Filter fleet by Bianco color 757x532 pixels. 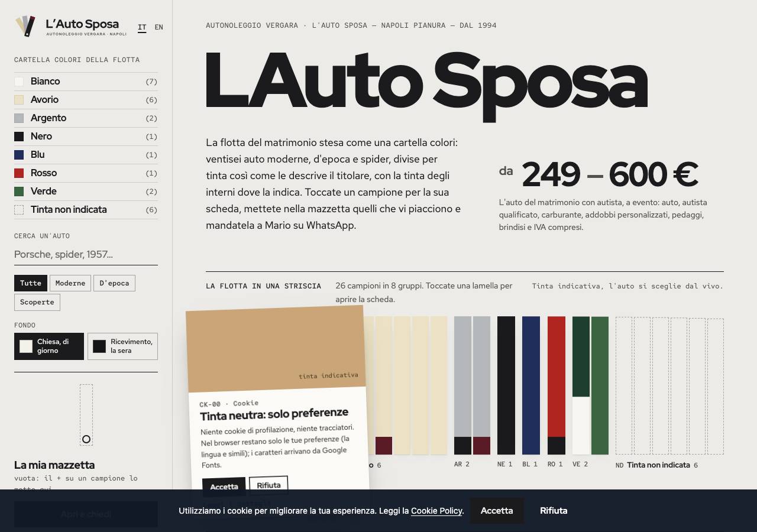click(x=86, y=82)
